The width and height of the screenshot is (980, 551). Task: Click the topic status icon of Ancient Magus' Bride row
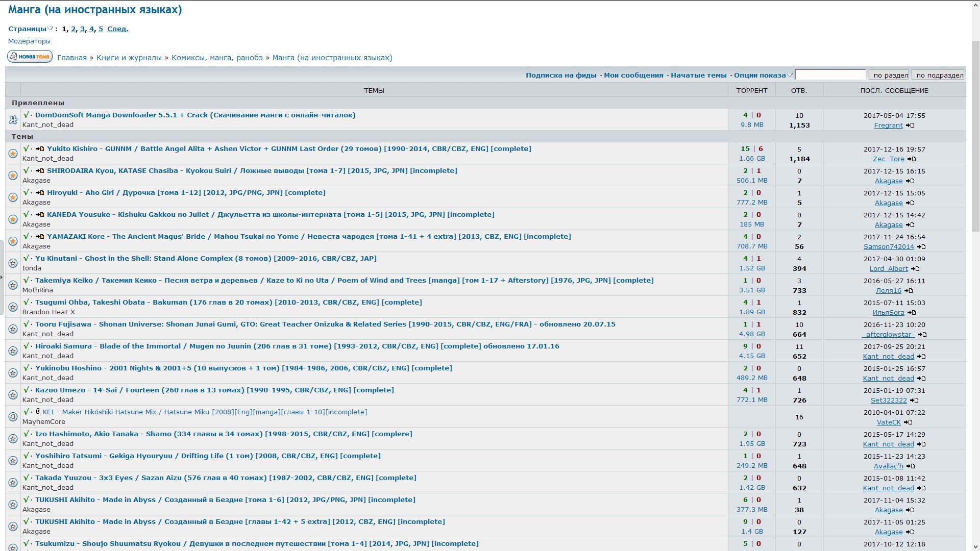click(13, 241)
